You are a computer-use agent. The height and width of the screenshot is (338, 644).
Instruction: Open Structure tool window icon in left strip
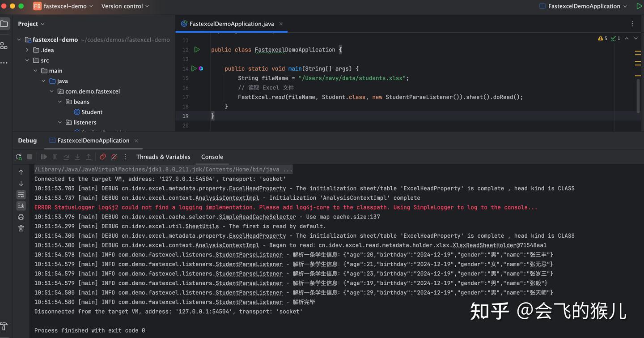pos(4,46)
